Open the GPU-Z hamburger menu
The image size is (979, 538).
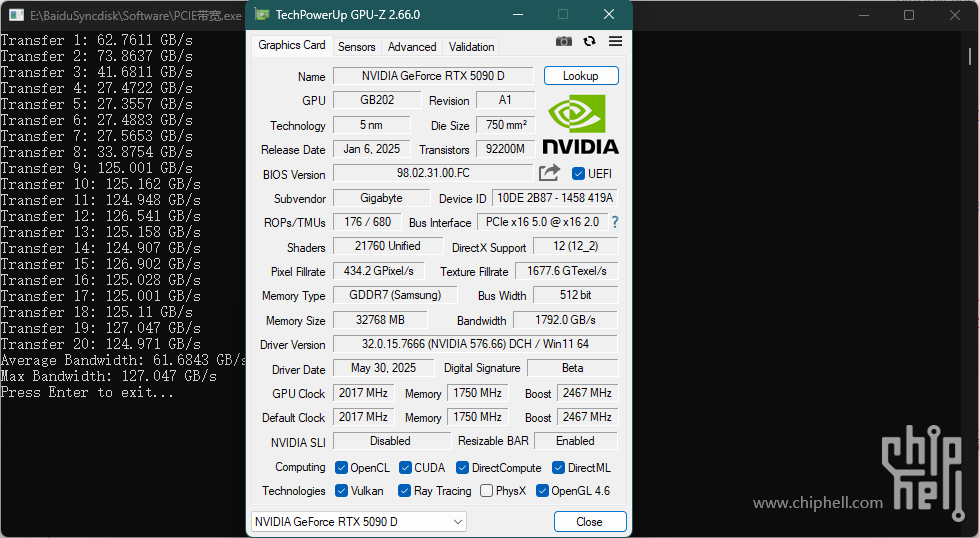click(616, 41)
